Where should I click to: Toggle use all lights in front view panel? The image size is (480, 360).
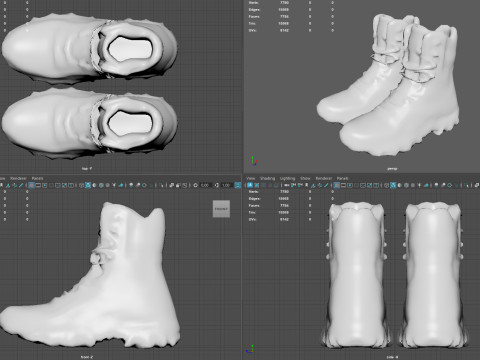click(x=114, y=185)
